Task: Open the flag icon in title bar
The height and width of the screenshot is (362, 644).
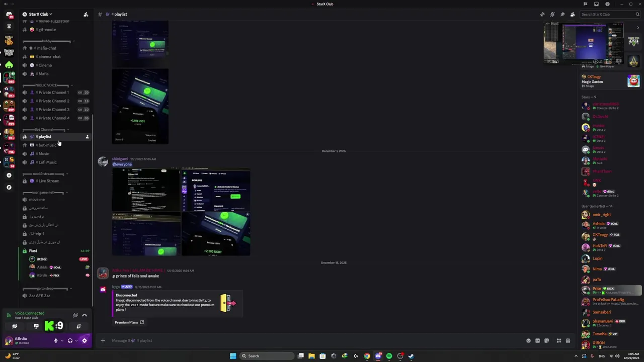Action: pyautogui.click(x=585, y=4)
